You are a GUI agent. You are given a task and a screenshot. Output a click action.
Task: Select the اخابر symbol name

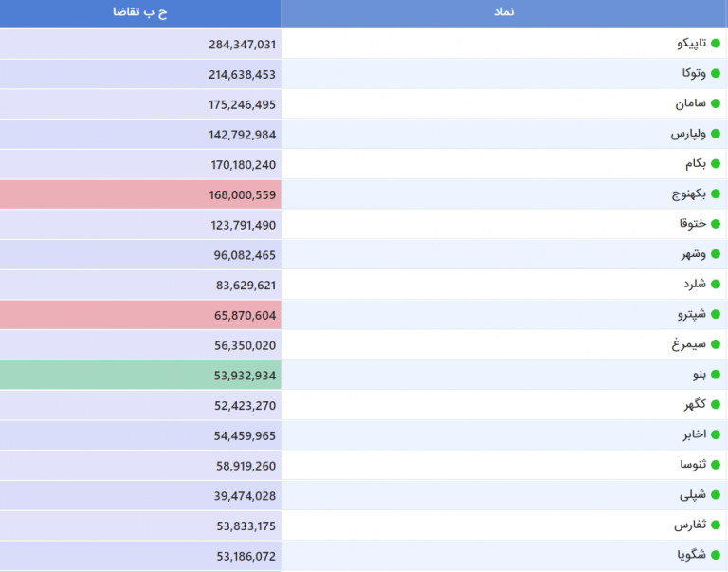tap(693, 435)
